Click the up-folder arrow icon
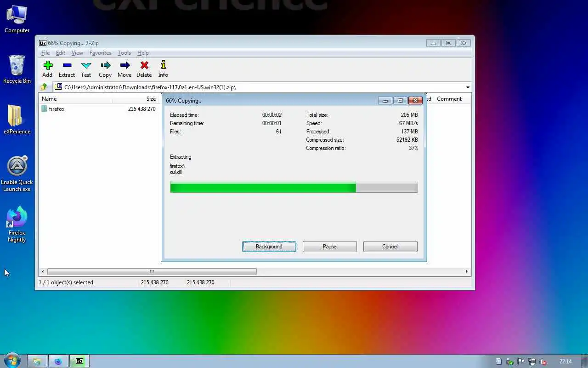This screenshot has width=588, height=368. click(x=44, y=87)
